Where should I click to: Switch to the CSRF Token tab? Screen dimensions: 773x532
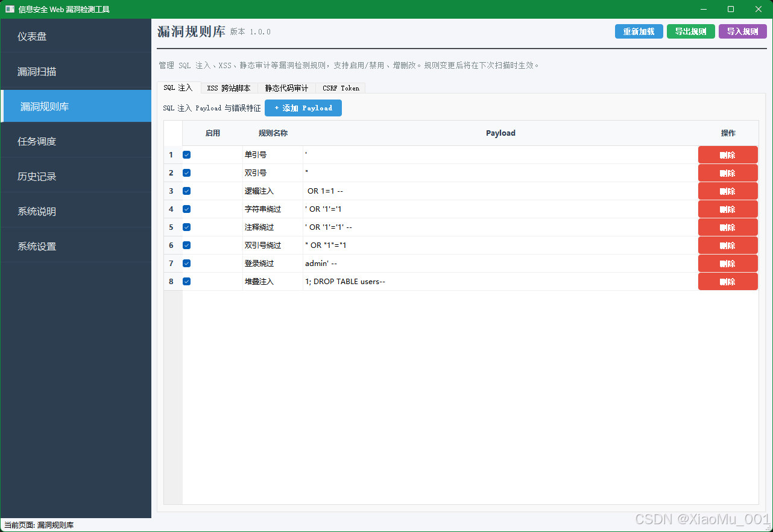click(x=341, y=88)
